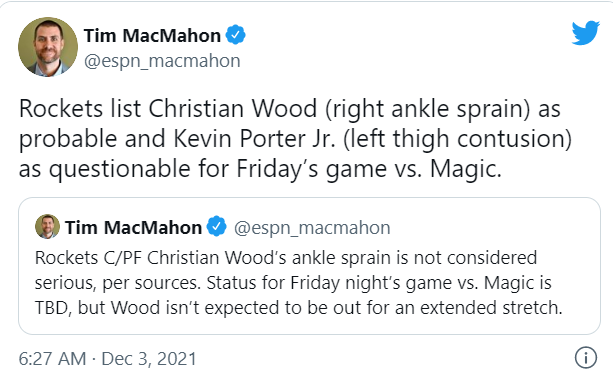This screenshot has width=613, height=382.
Task: Click the Dec 3, 2021 date text
Action: 149,359
